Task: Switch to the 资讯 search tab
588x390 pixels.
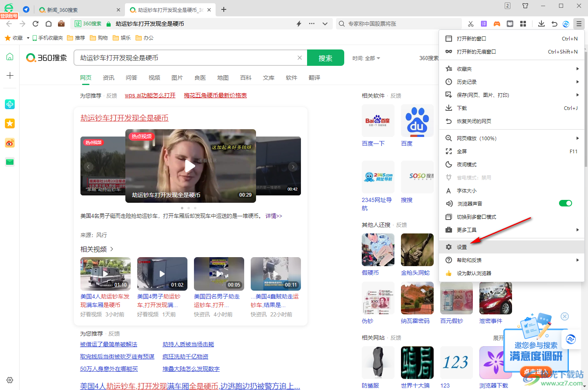Action: [109, 78]
